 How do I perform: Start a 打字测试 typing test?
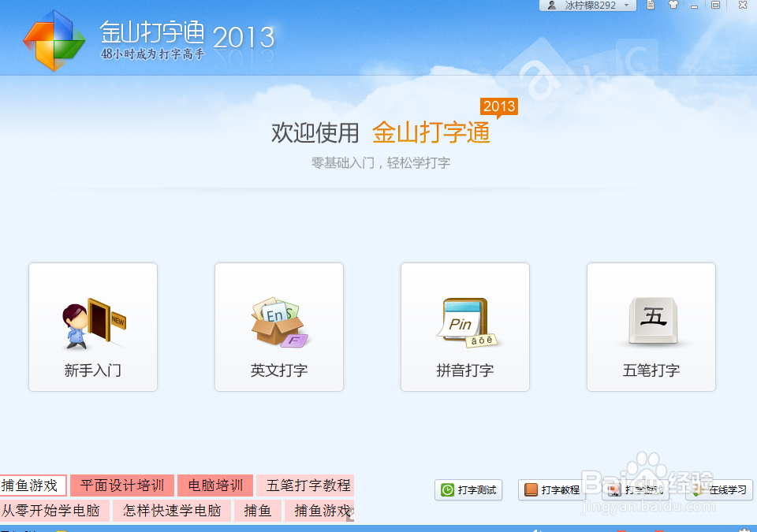[x=468, y=489]
